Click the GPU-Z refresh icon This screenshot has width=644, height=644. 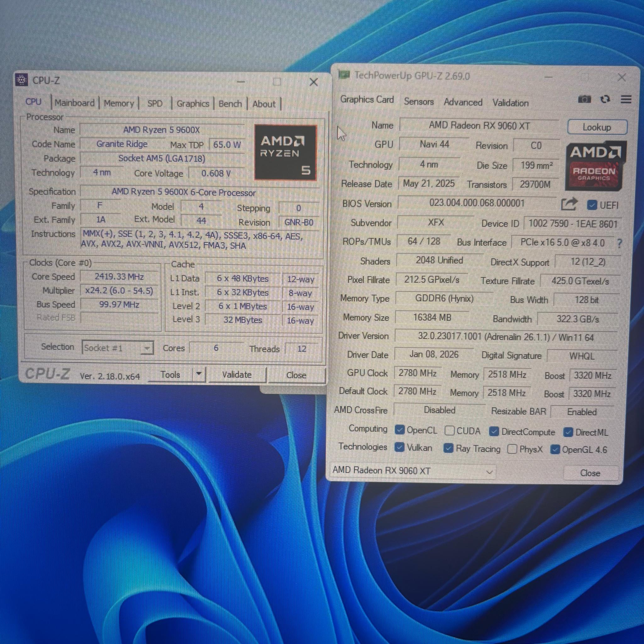[x=605, y=99]
